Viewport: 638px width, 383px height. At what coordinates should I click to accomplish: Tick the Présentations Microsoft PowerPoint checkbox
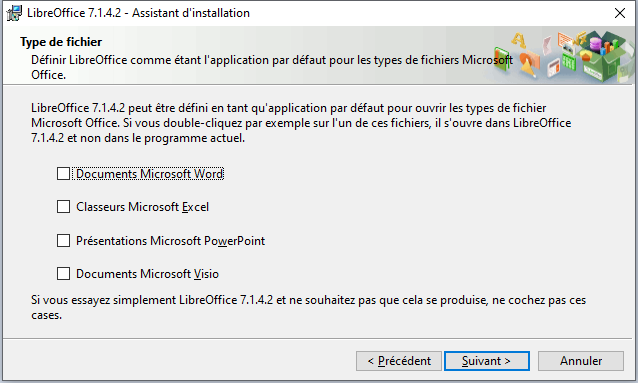63,241
